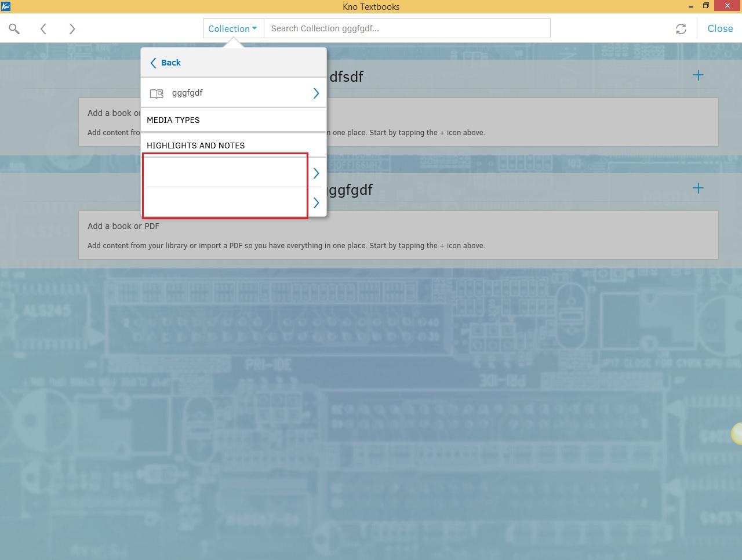Image resolution: width=742 pixels, height=560 pixels.
Task: Click the MEDIA TYPES header
Action: [x=173, y=120]
